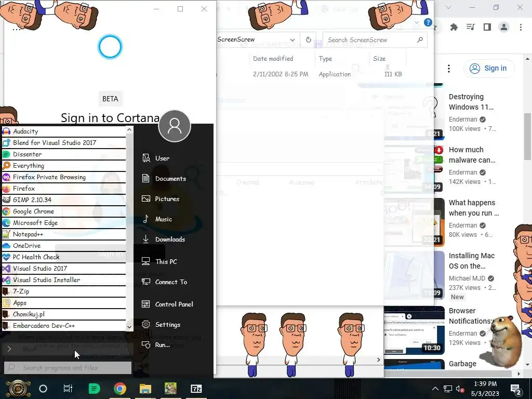Launch Visual Studio Installer
The width and height of the screenshot is (532, 399).
click(64, 280)
